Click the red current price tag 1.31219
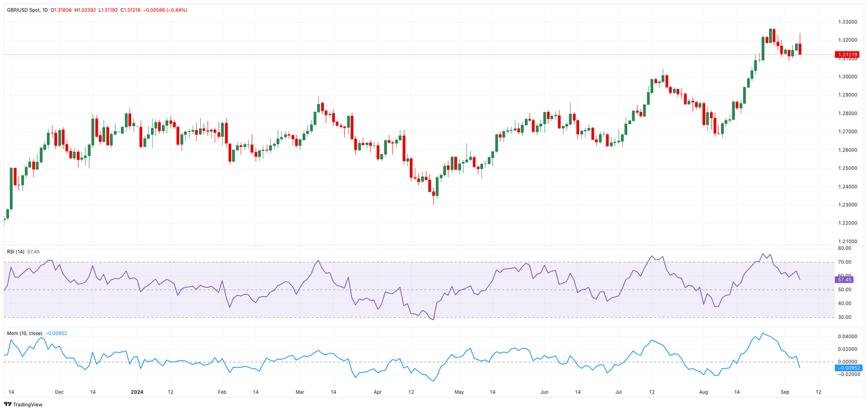Image resolution: width=868 pixels, height=411 pixels. [847, 55]
